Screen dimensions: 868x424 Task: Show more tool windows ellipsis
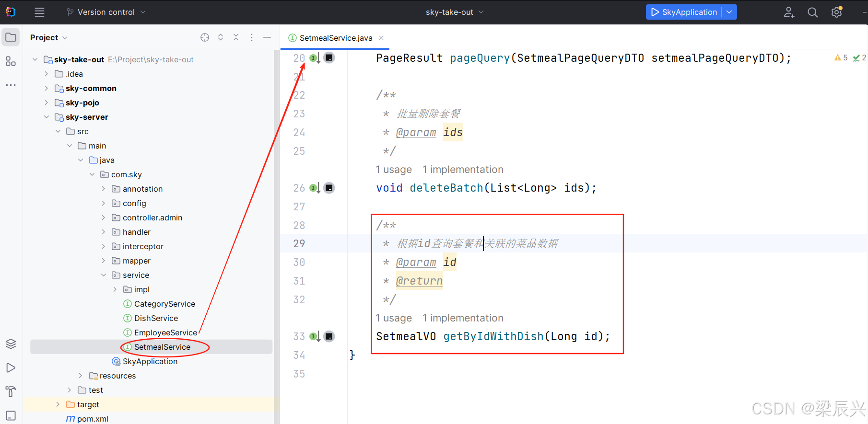(x=11, y=85)
